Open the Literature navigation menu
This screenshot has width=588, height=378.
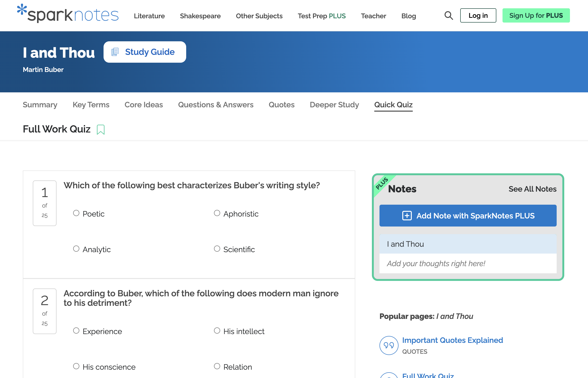tap(149, 16)
